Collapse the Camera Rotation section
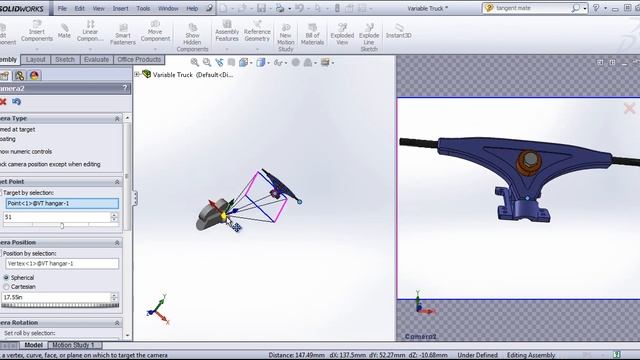 point(117,323)
